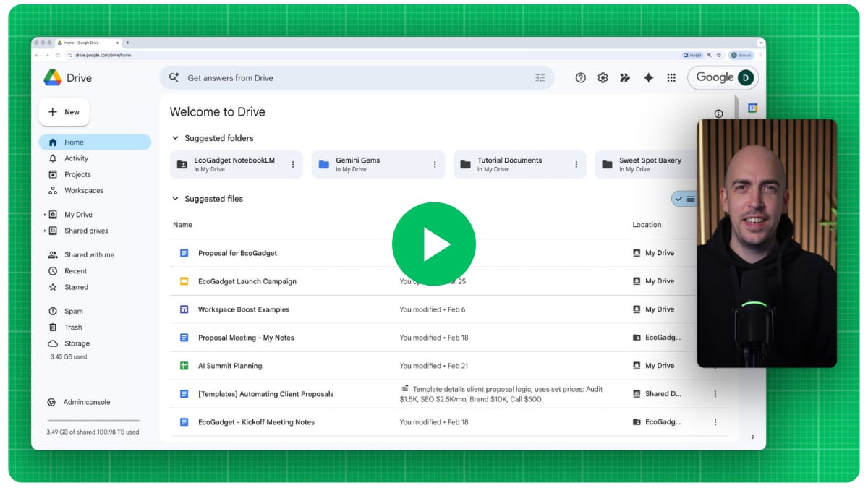Click the Gemini Gems blue folder icon
Screen dimensions: 868x488
(x=324, y=165)
